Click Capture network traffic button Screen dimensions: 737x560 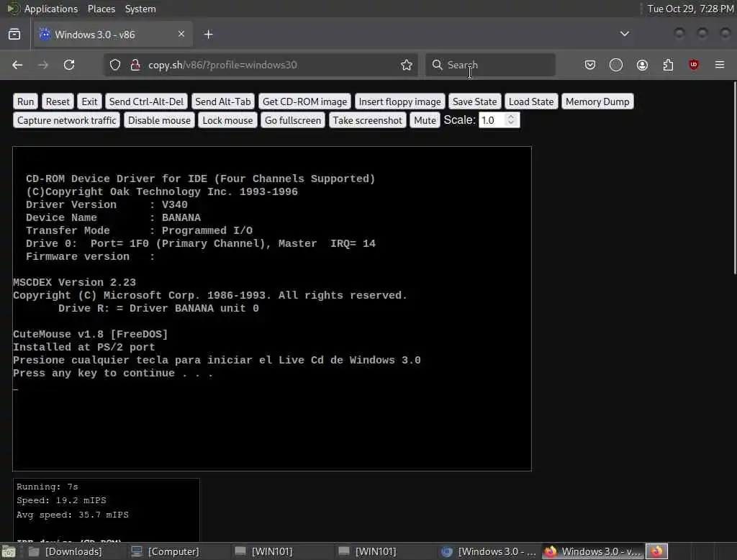click(66, 120)
